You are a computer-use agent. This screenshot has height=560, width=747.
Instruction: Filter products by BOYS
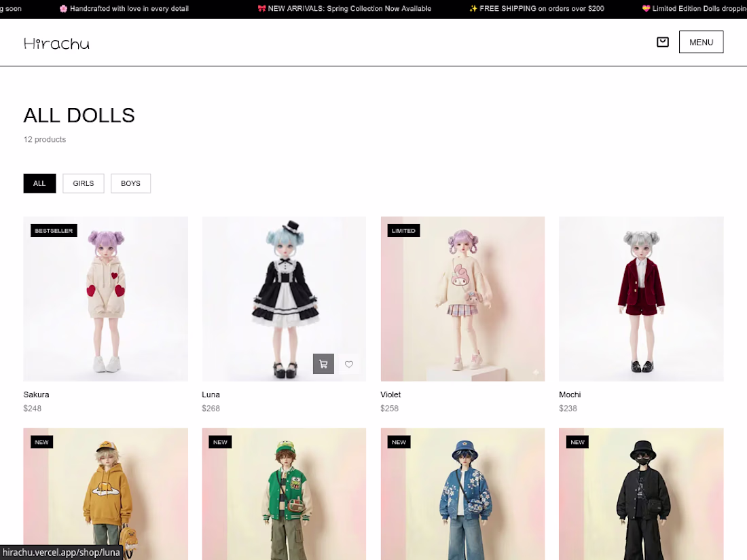130,183
